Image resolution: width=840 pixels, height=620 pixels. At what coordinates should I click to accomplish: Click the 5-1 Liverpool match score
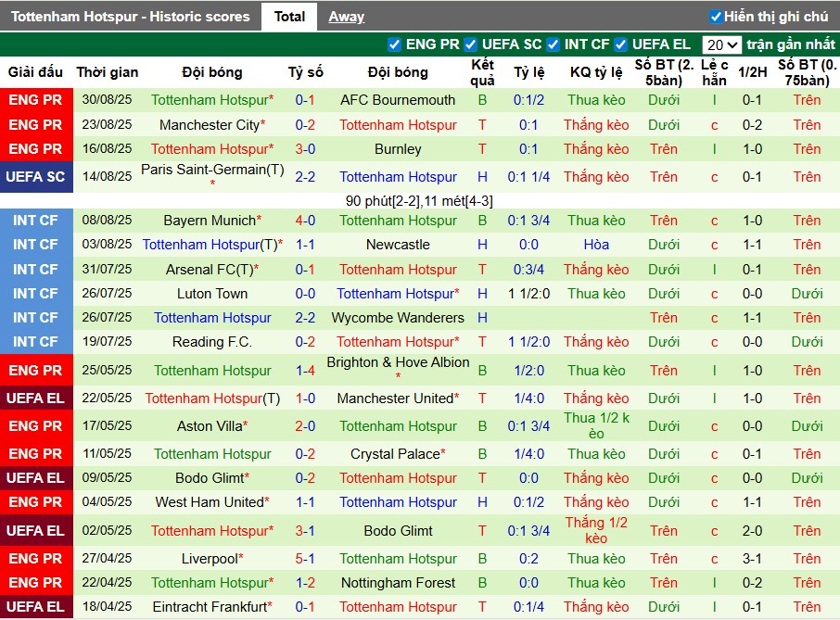tap(305, 559)
